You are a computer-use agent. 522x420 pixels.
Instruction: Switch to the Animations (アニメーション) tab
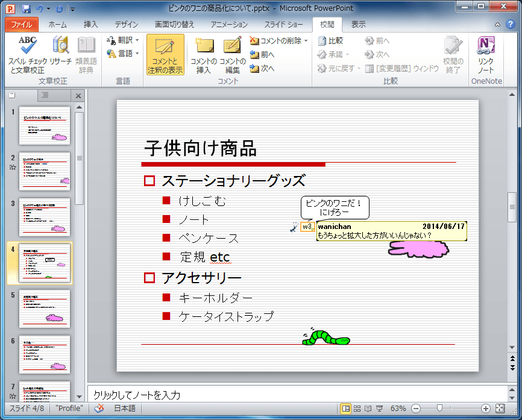click(229, 25)
